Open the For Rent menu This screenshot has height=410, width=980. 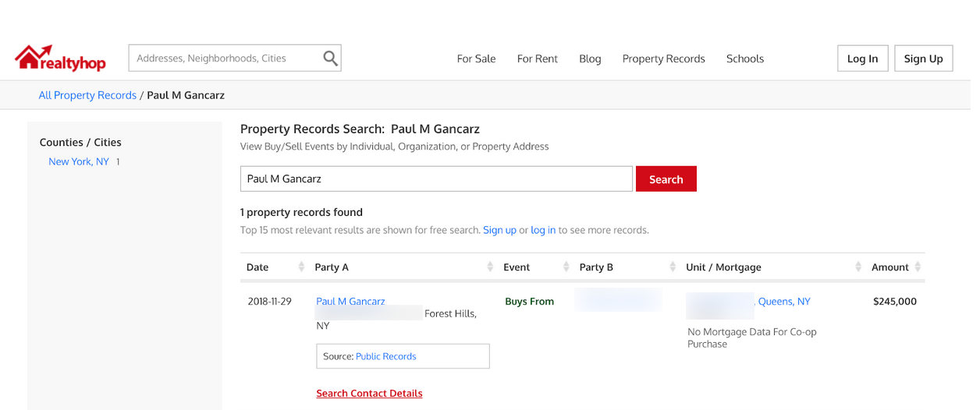pos(537,58)
